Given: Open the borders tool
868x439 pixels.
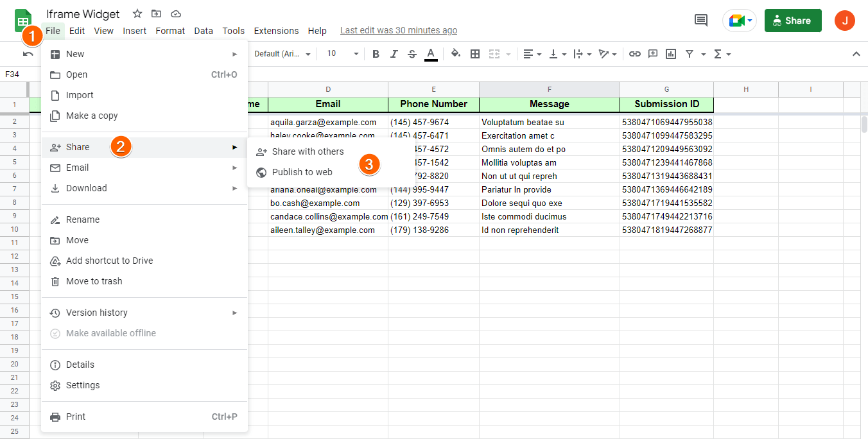Looking at the screenshot, I should click(475, 54).
